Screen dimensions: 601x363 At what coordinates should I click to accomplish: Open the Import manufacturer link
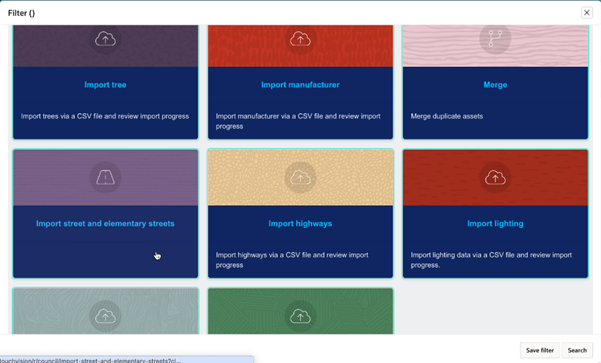coord(300,85)
